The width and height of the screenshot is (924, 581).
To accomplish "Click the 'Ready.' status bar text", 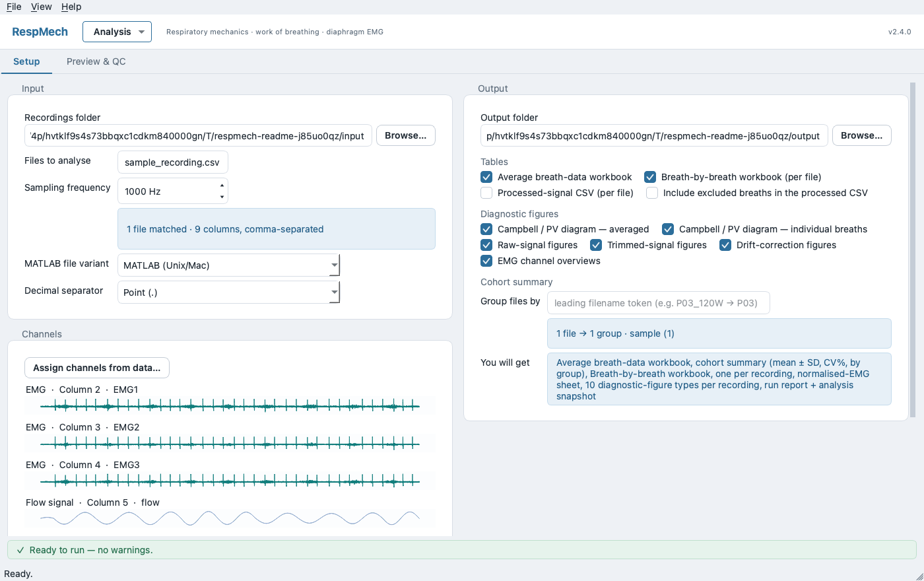I will point(18,574).
